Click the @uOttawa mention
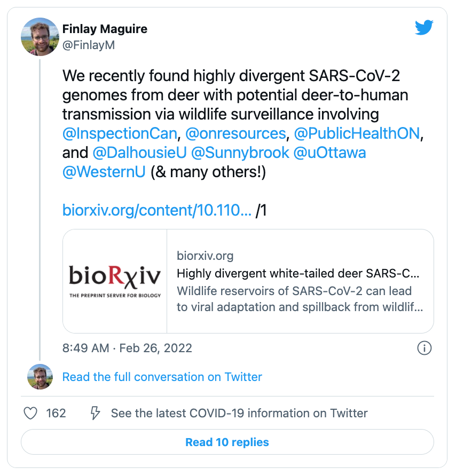 click(329, 153)
